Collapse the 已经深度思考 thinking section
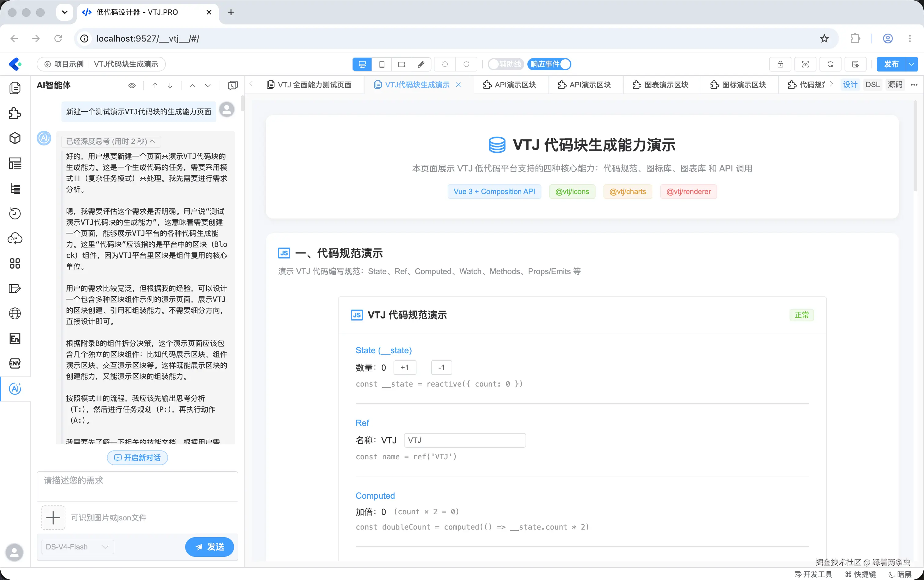924x580 pixels. [111, 141]
